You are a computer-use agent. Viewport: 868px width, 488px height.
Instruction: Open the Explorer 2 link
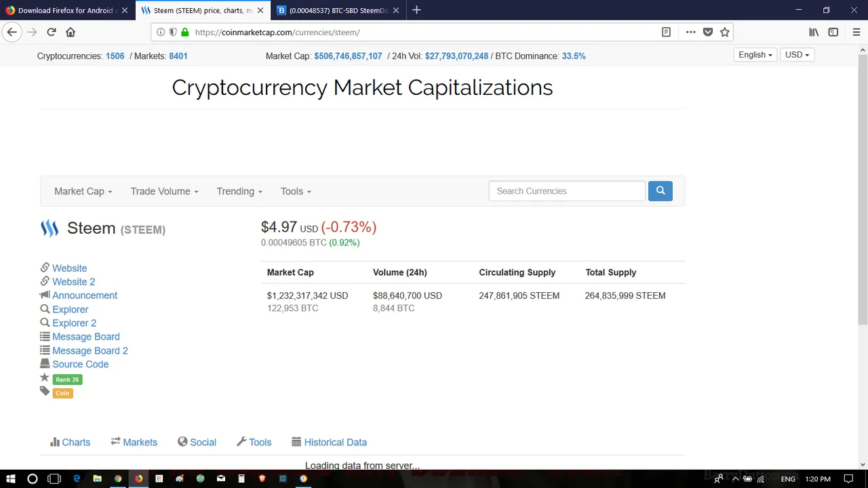pos(74,323)
